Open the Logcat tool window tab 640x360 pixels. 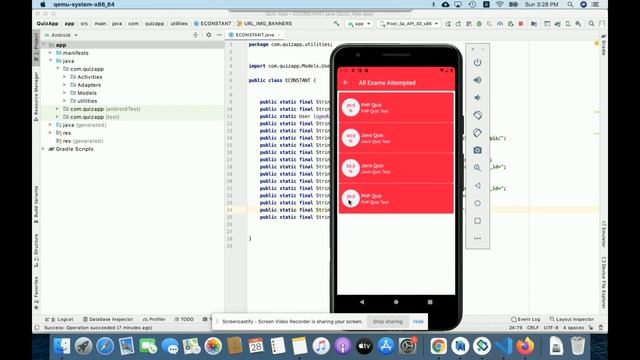[59, 319]
